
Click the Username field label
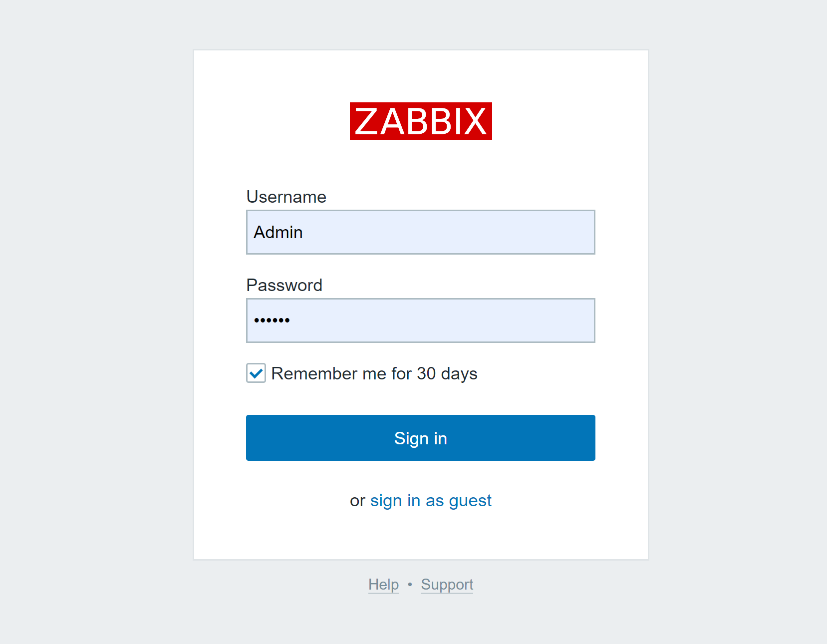click(x=285, y=197)
